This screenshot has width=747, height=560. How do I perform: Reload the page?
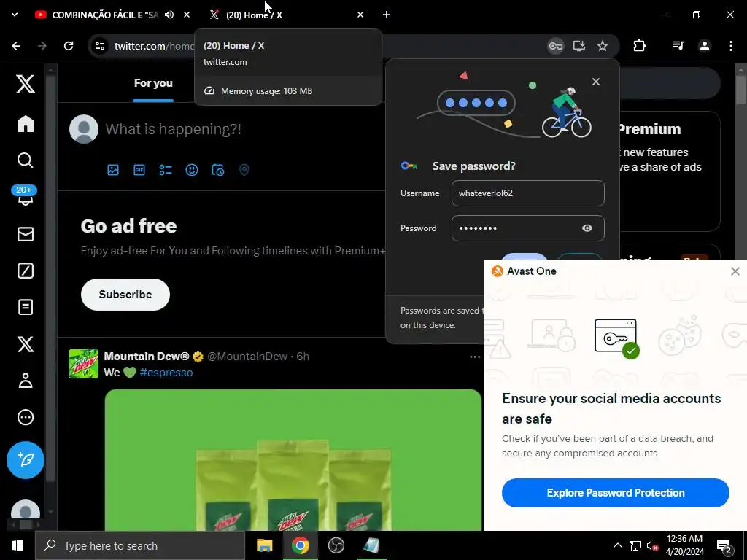coord(69,46)
